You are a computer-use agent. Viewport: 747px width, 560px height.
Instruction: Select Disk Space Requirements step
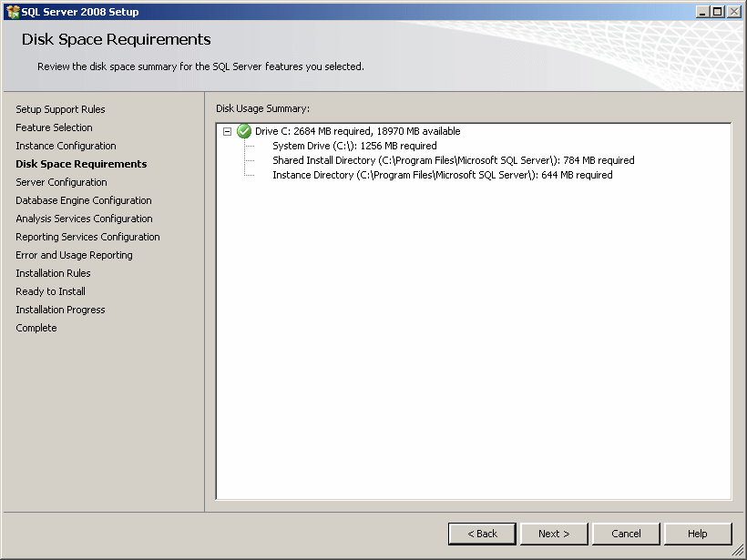tap(81, 164)
